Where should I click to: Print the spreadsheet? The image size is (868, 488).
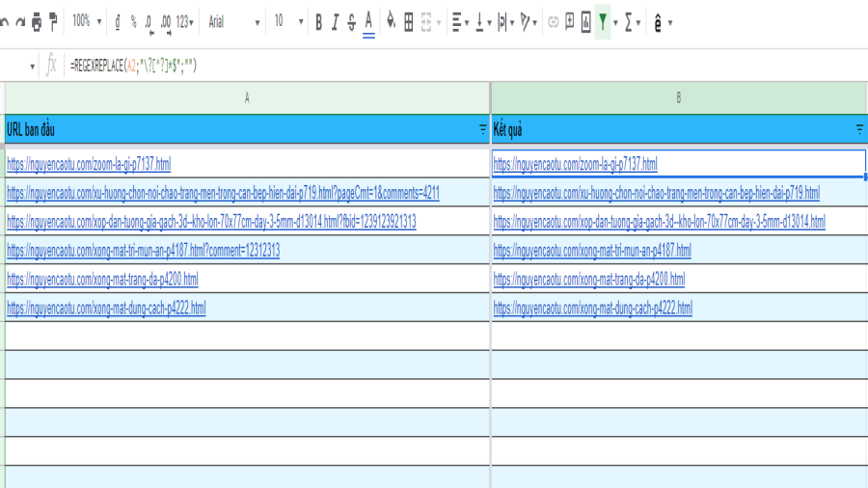(37, 22)
